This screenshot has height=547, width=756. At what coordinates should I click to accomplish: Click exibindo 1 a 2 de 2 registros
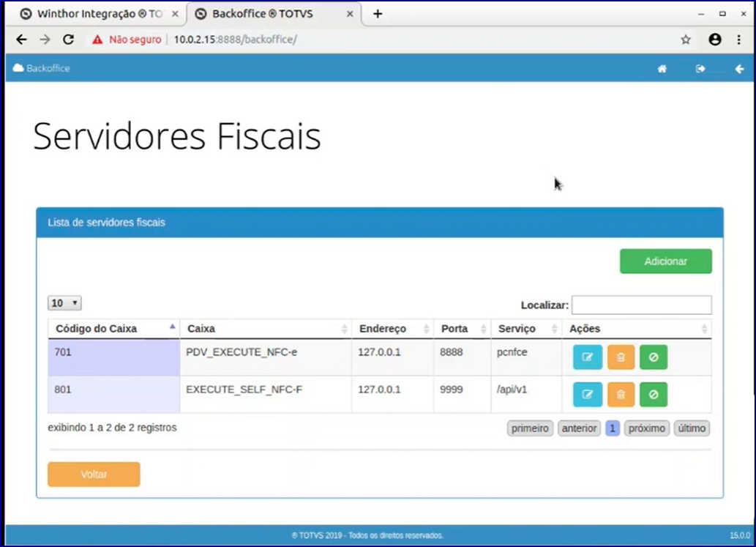tap(113, 428)
